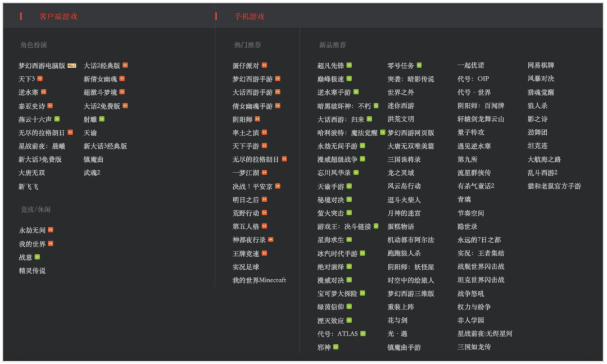
Task: Click the green badge next to 邪神
Action: [336, 347]
